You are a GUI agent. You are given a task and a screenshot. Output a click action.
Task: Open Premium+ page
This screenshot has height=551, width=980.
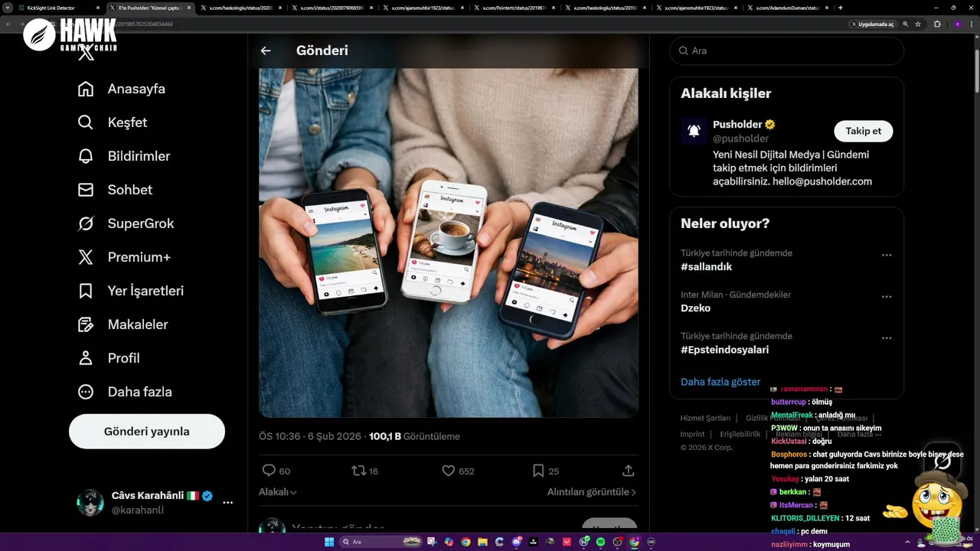(x=124, y=257)
